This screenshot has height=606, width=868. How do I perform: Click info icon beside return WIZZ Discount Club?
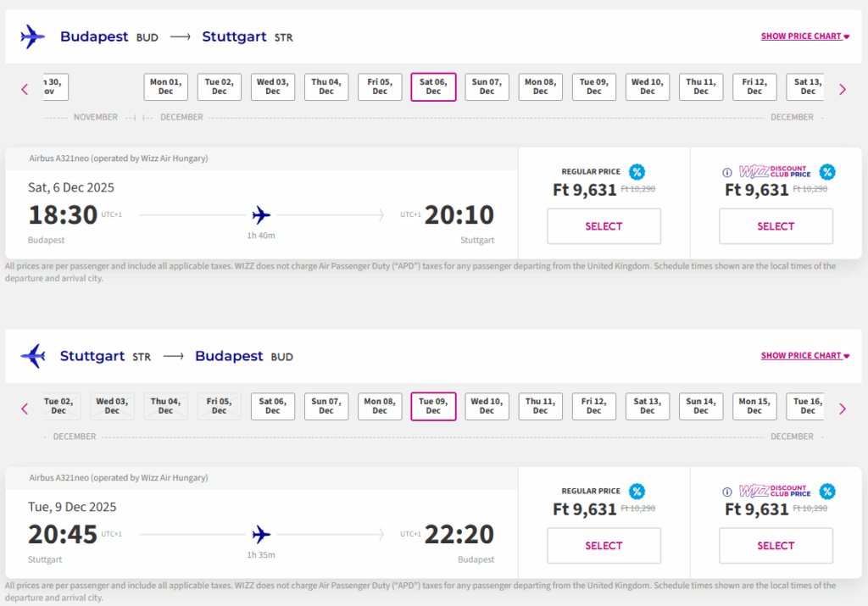726,492
